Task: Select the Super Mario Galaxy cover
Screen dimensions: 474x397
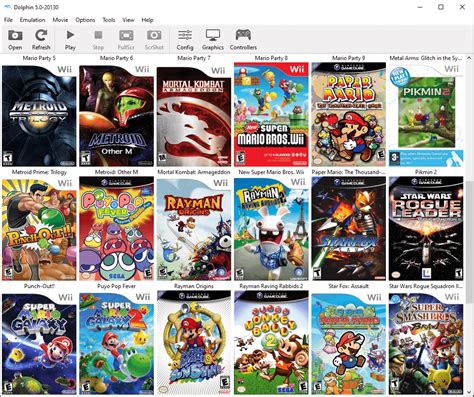Action: [39, 344]
